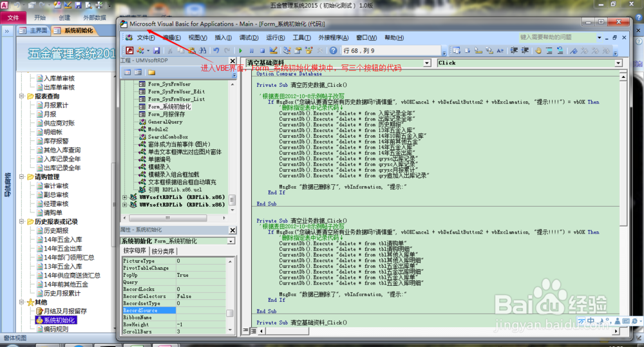Open the object dropdown showing 清空基础资料
The width and height of the screenshot is (644, 347).
(x=427, y=63)
